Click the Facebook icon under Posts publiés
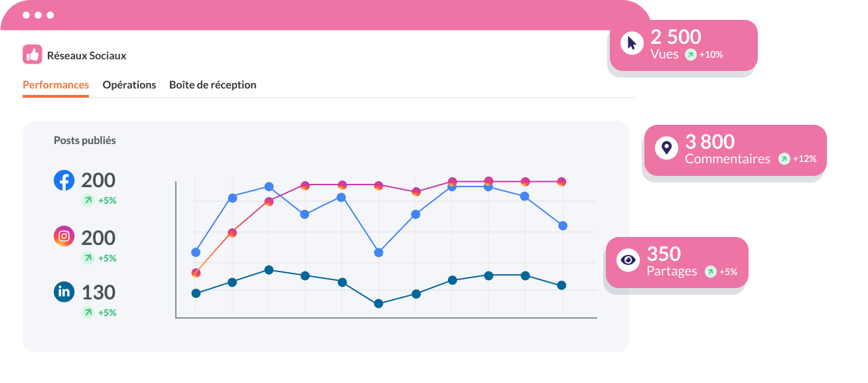Screen dimensions: 868x383 click(64, 180)
